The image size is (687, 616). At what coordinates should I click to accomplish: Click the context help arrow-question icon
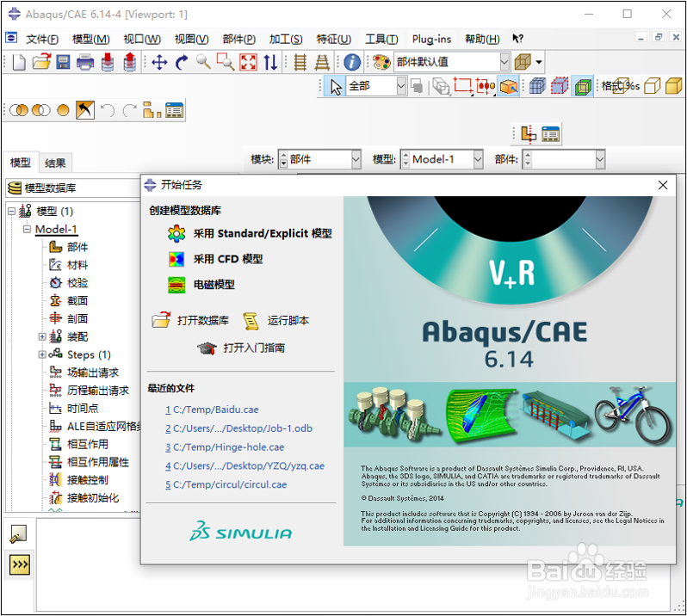(518, 39)
